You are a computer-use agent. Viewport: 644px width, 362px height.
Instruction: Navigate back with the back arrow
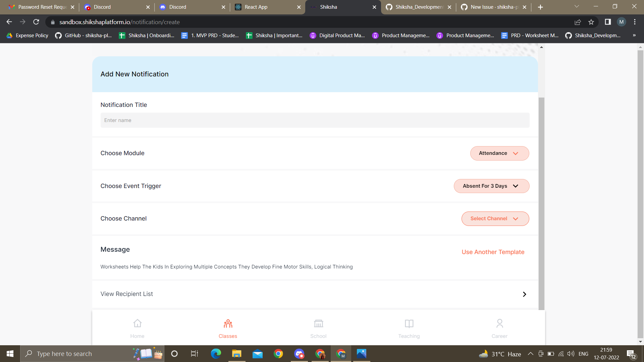coord(9,22)
